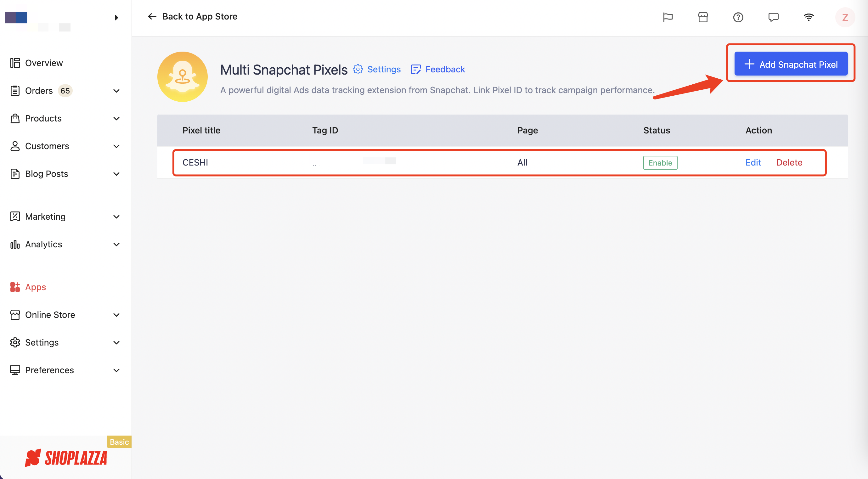The width and height of the screenshot is (868, 479).
Task: Edit the CESHI pixel
Action: [x=753, y=162]
